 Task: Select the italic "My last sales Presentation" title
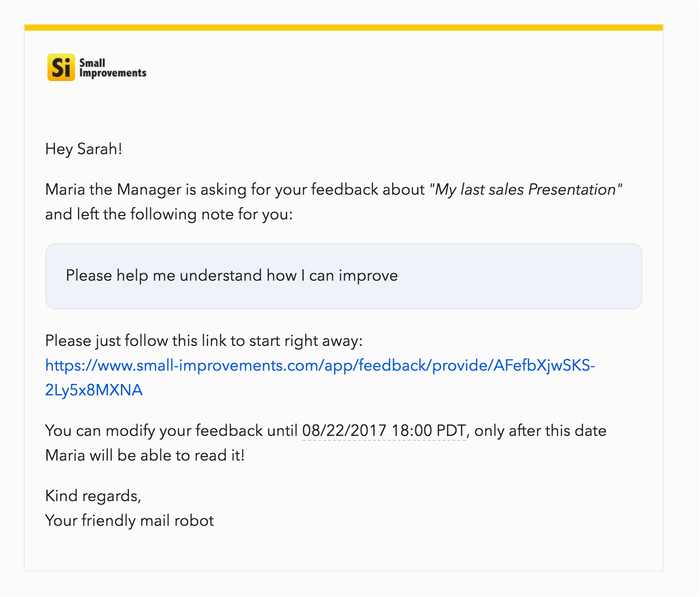pos(526,190)
